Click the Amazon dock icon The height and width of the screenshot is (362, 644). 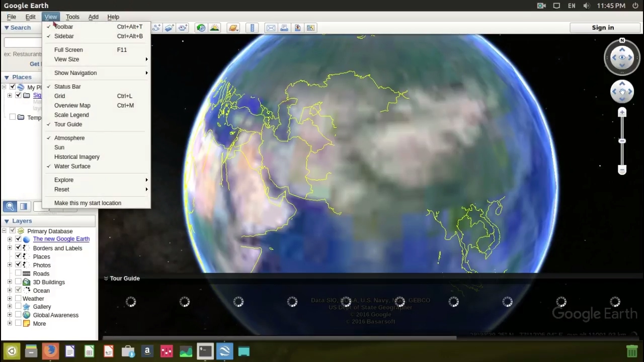pos(147,351)
